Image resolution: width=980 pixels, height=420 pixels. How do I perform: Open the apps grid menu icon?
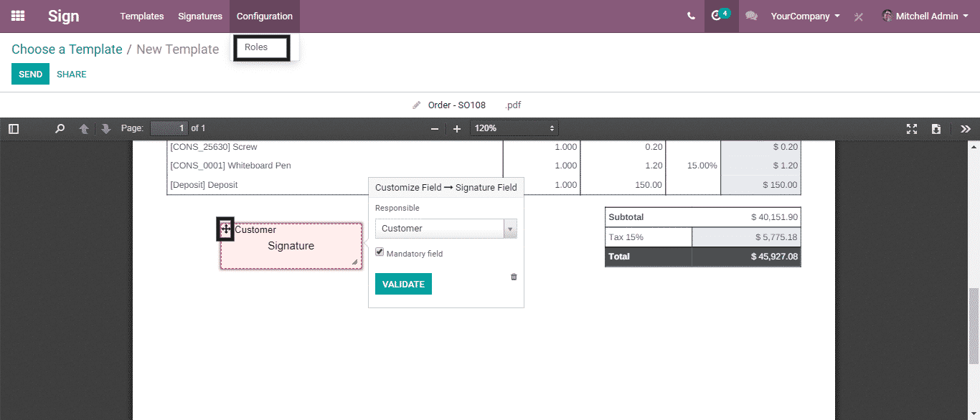(18, 16)
